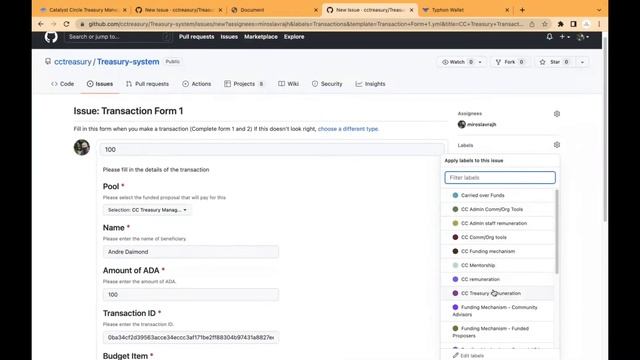
Task: Click the Fork button
Action: click(x=509, y=62)
